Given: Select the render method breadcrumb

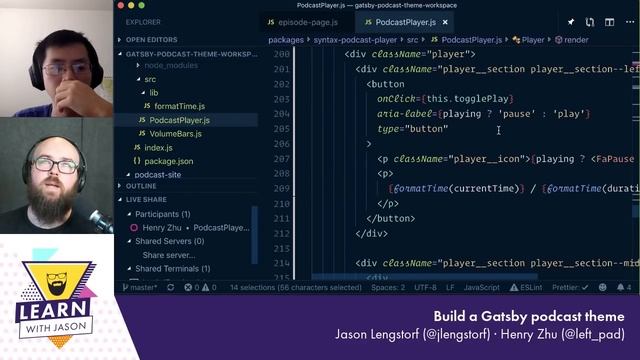Looking at the screenshot, I should click(x=572, y=40).
